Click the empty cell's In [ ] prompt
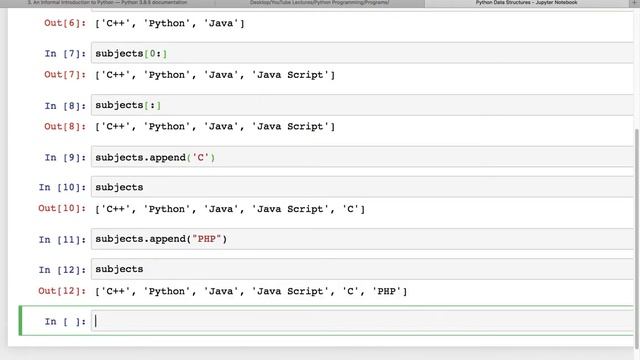Viewport: 640px width, 360px height. (x=65, y=322)
